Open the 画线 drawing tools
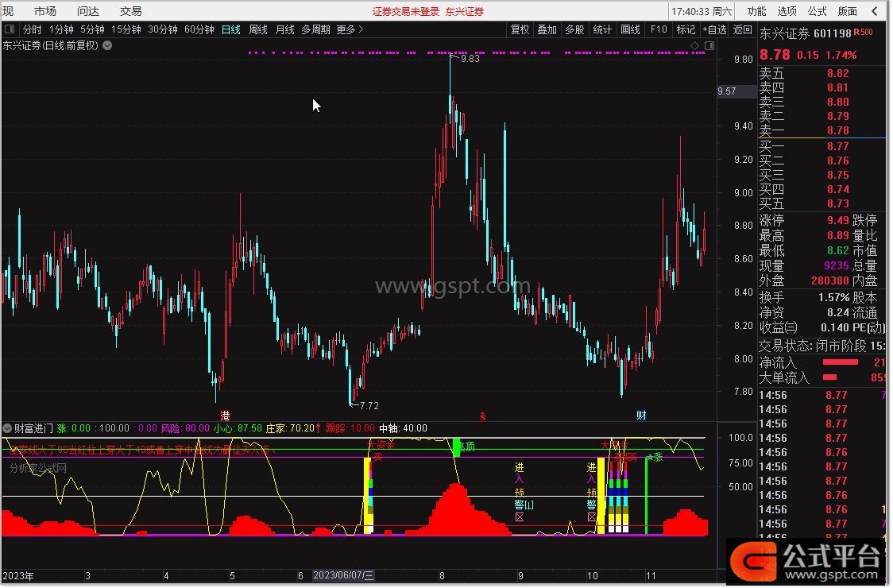The height and width of the screenshot is (588, 893). point(630,29)
